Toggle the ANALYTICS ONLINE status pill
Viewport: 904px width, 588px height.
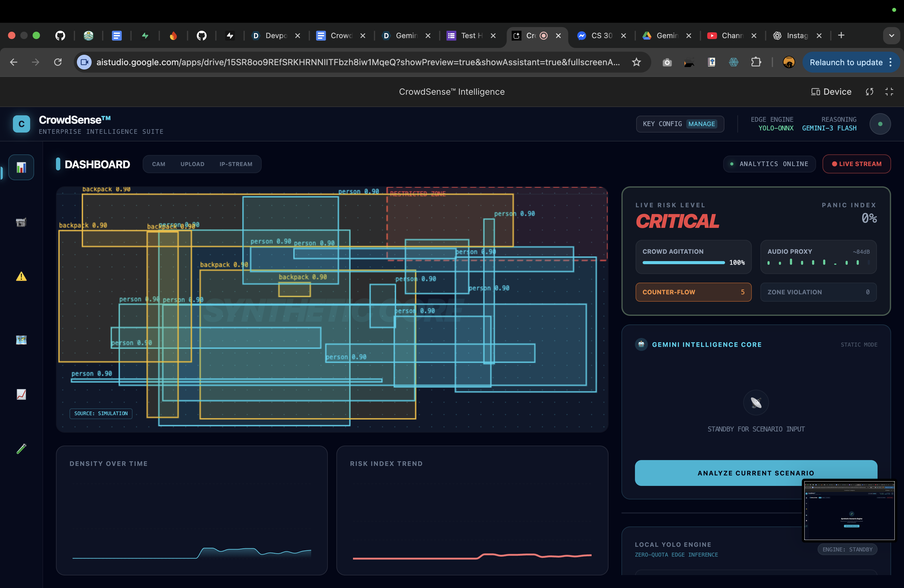(769, 164)
